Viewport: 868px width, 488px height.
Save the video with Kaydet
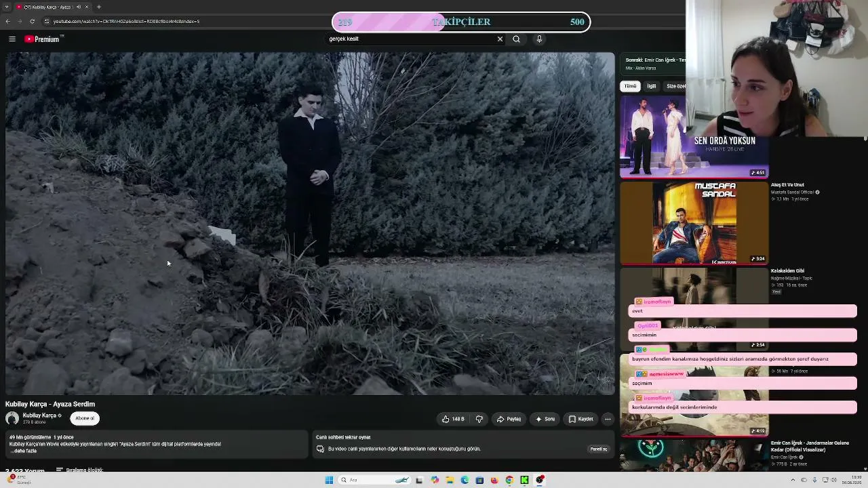pos(581,419)
